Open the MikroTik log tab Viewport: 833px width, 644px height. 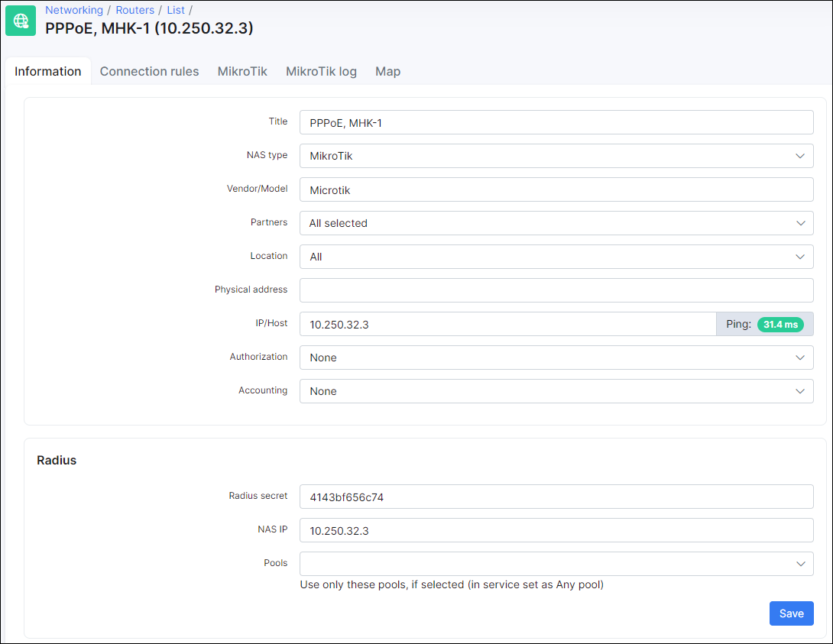click(321, 71)
